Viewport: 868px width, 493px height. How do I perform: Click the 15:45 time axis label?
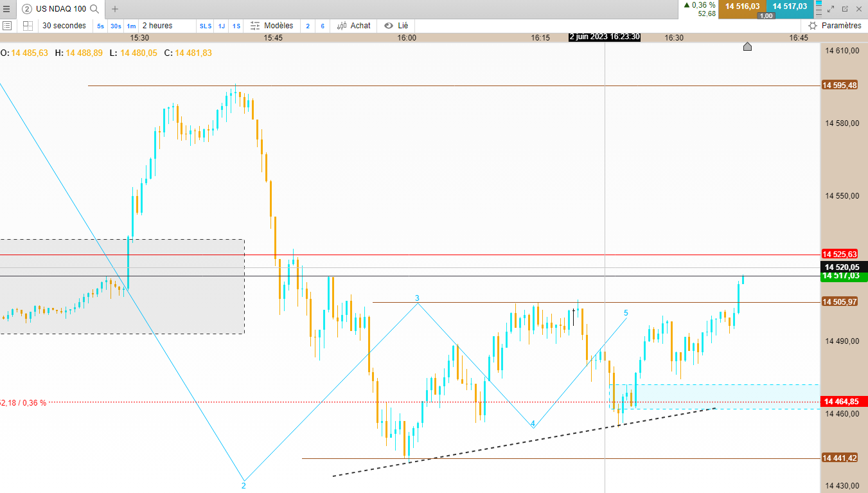tap(273, 37)
